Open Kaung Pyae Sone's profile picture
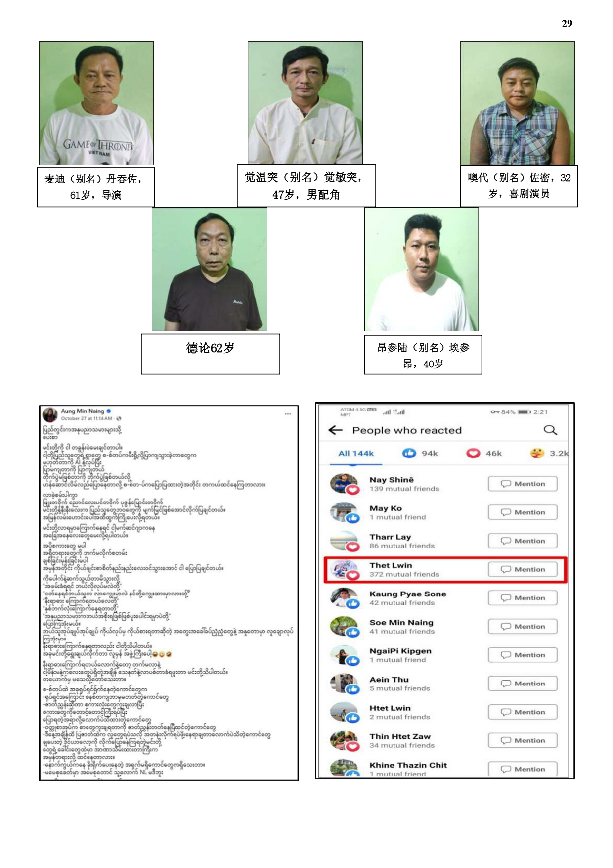The image size is (613, 868). pos(344,598)
